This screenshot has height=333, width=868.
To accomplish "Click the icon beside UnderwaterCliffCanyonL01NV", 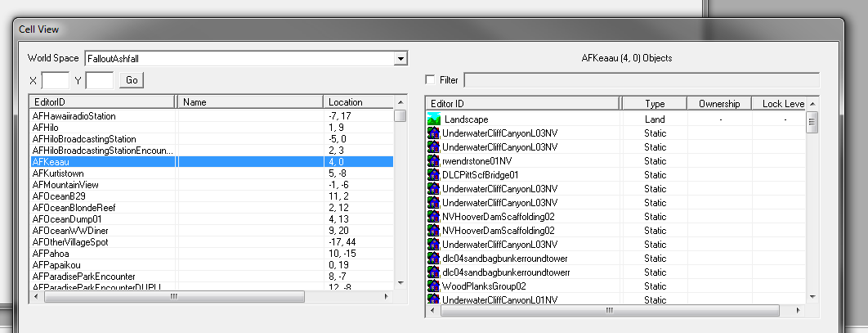I will 434,299.
